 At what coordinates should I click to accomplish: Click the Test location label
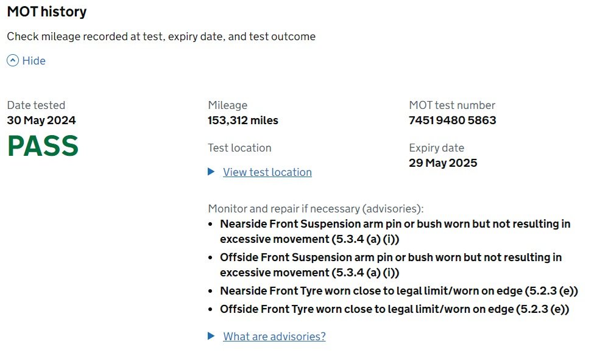[239, 148]
